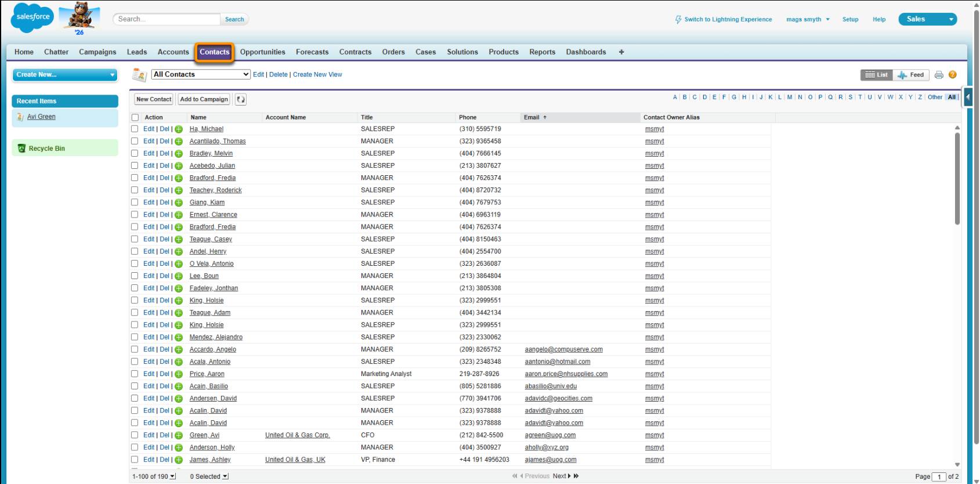The width and height of the screenshot is (980, 484).
Task: Open the 0 Selected dropdown
Action: [209, 476]
